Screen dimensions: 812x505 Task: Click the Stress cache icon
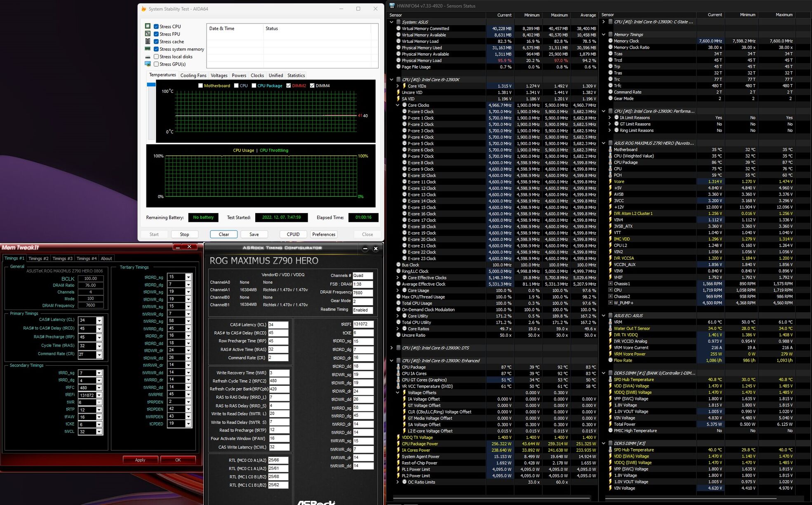(x=148, y=41)
